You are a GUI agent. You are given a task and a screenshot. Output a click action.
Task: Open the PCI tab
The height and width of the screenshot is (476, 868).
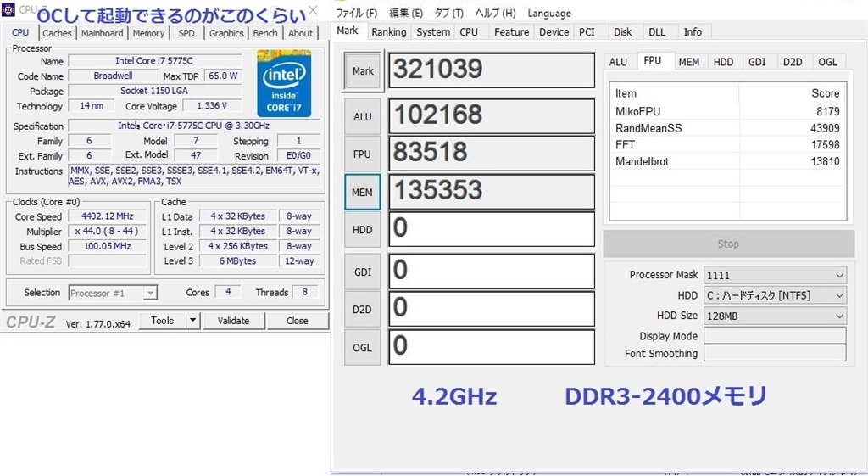point(587,32)
